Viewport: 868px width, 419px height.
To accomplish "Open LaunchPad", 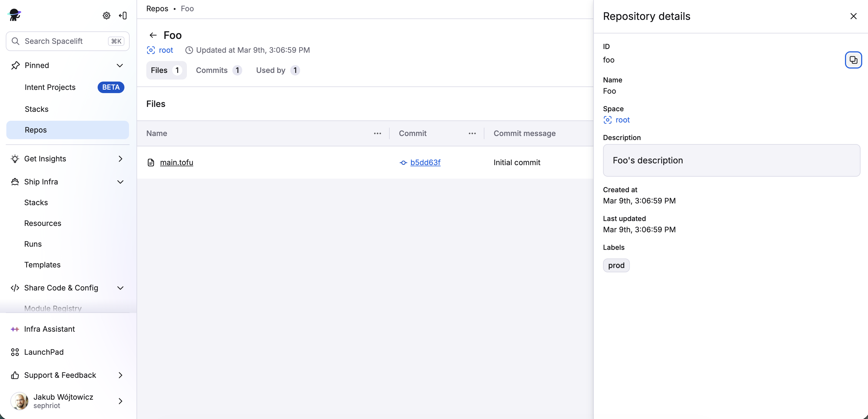I will point(43,352).
